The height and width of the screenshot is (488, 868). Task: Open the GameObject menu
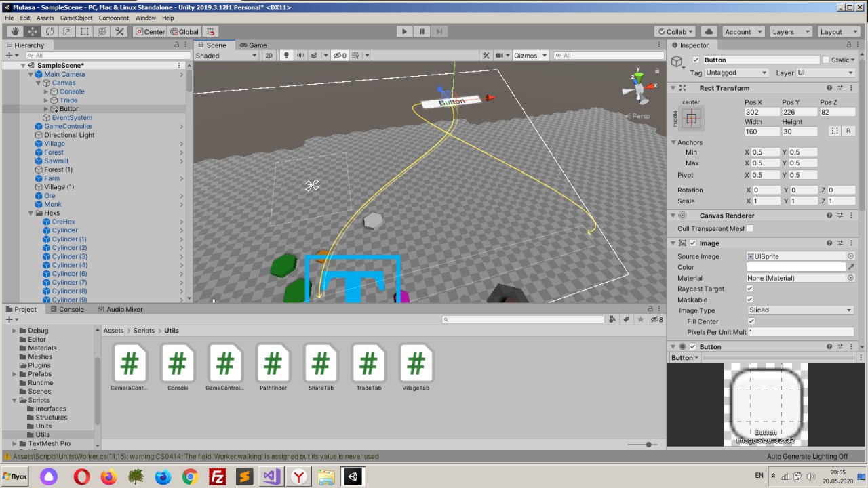(x=75, y=18)
